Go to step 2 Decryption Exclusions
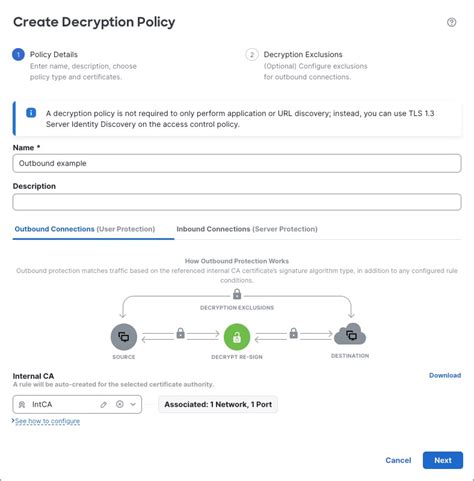 pyautogui.click(x=303, y=54)
